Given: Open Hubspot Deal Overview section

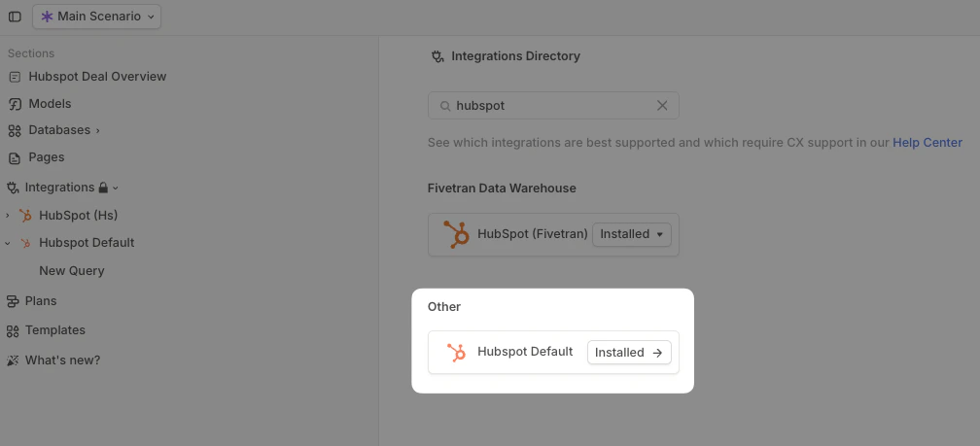Looking at the screenshot, I should coord(97,76).
